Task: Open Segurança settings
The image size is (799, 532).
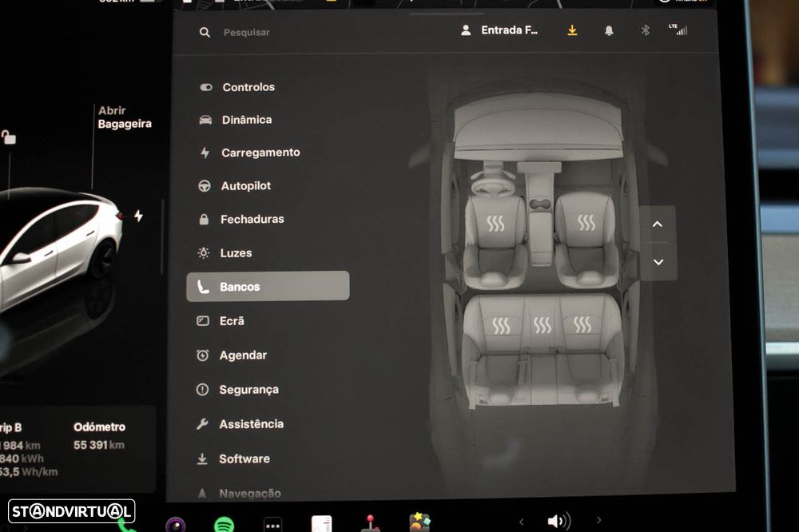Action: click(237, 390)
